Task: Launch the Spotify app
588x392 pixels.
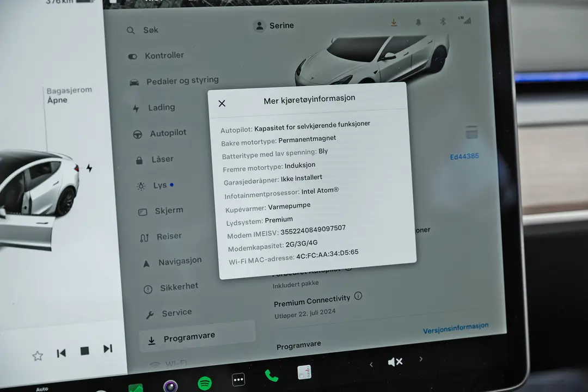Action: click(x=205, y=383)
